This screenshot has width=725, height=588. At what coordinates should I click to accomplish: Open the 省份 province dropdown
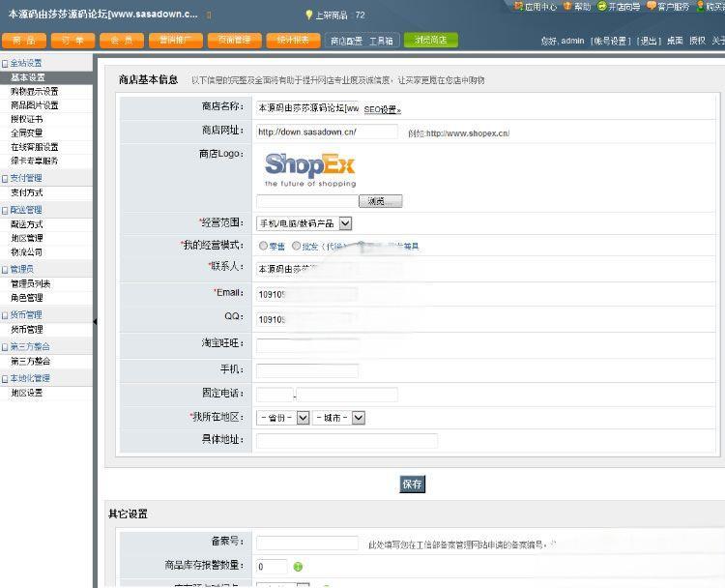(x=303, y=418)
